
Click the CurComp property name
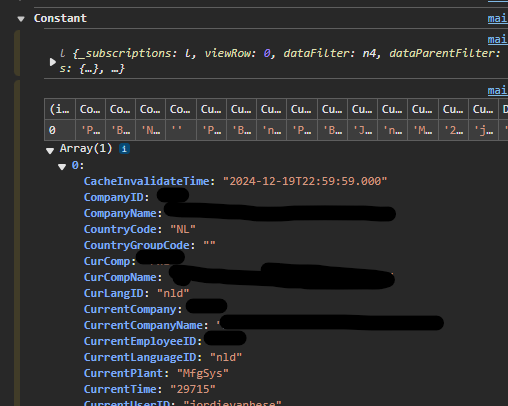(x=107, y=261)
